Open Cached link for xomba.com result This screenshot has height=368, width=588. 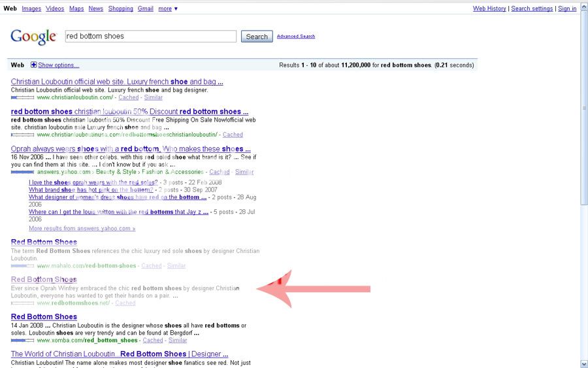point(153,341)
